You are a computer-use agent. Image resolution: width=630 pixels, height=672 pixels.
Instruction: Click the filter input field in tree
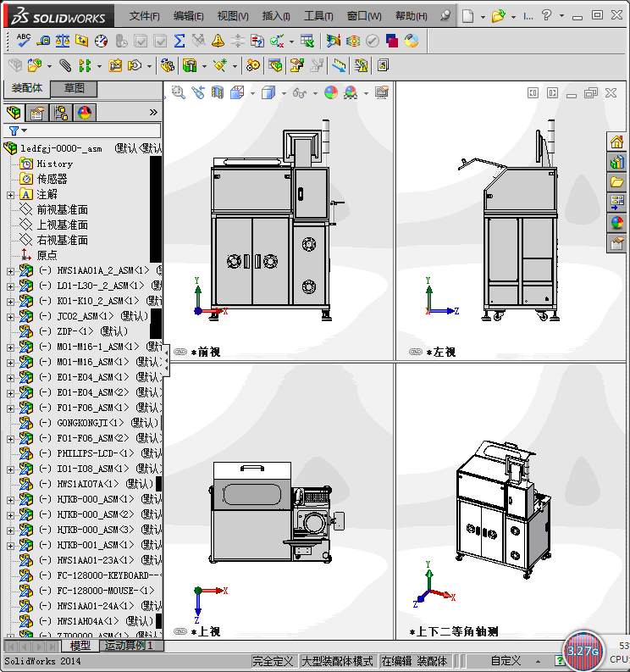(x=82, y=131)
